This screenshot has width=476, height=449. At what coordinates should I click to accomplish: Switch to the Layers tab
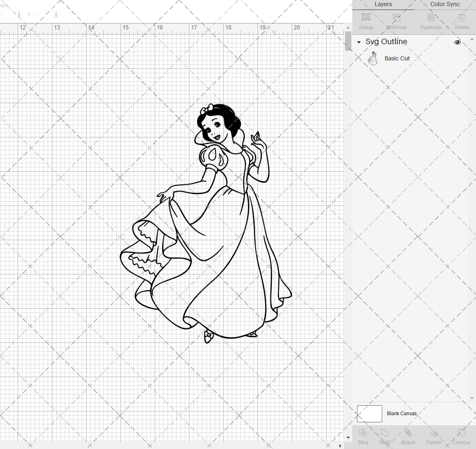(383, 4)
